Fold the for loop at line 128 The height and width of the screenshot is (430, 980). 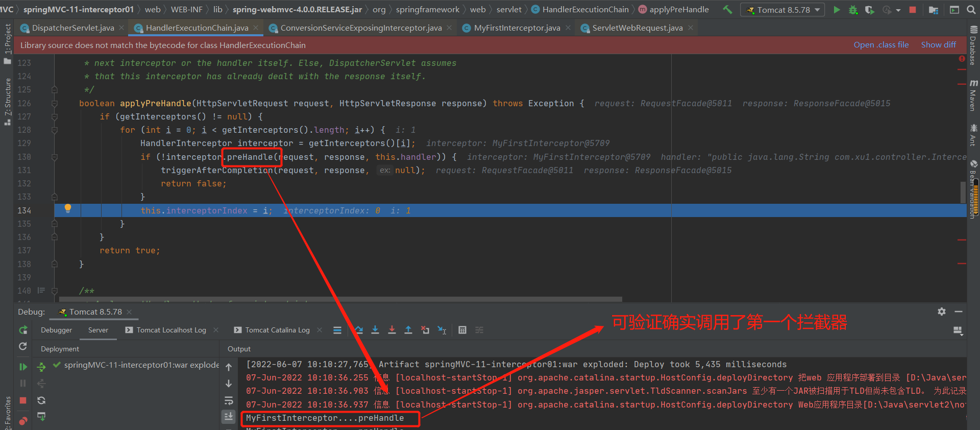pyautogui.click(x=54, y=130)
